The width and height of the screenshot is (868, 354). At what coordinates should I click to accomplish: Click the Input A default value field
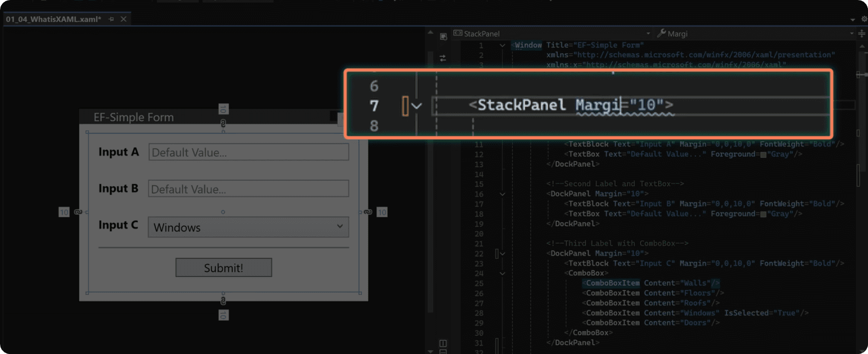click(x=249, y=152)
